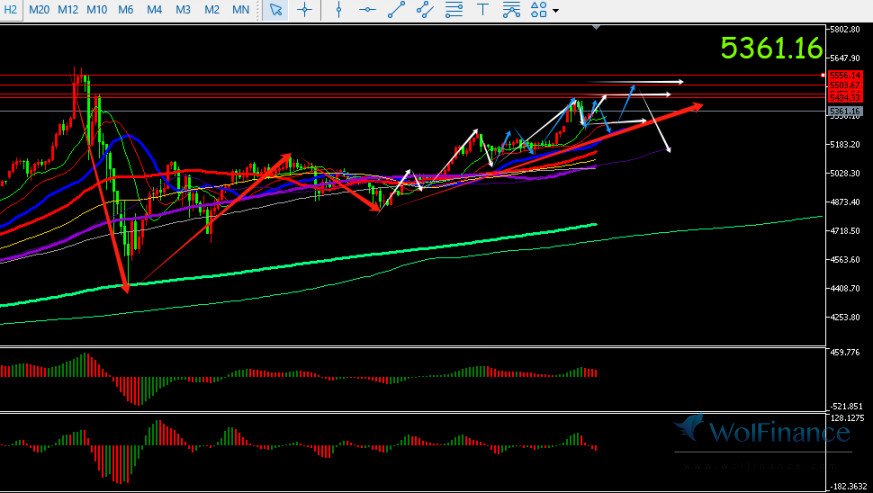The width and height of the screenshot is (873, 493).
Task: Select the trendline drawing tool
Action: (x=396, y=10)
